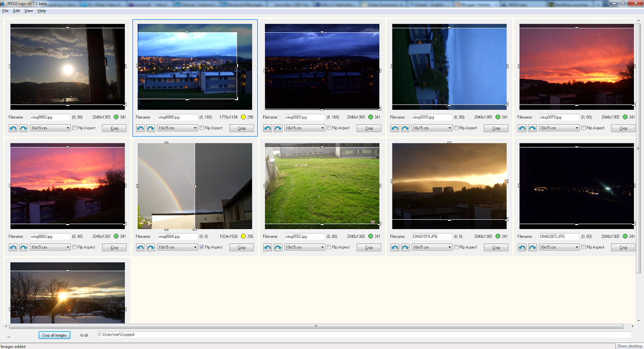The image size is (644, 349).
Task: Click the 1776x1184 dimensions text
Action: click(229, 117)
